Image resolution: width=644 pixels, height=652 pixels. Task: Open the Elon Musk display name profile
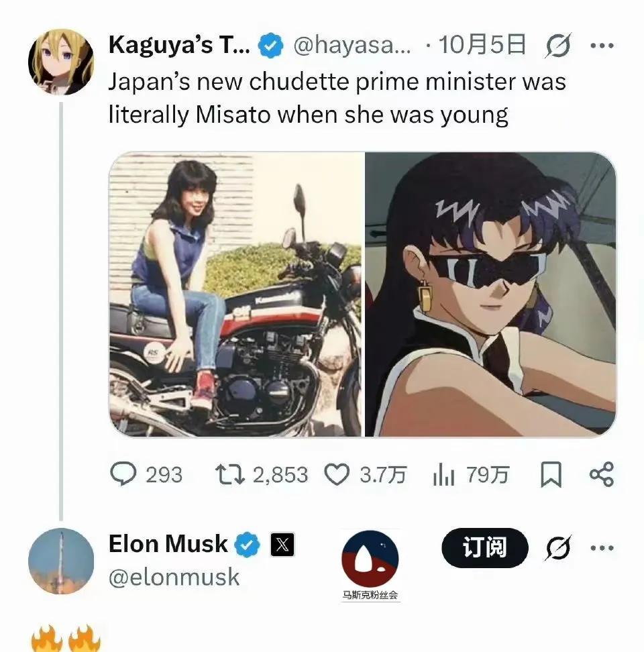pos(168,544)
